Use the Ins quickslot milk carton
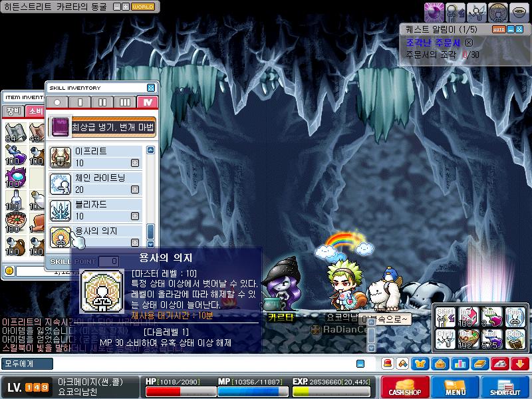Viewport: 532px width, 399px height. pyautogui.click(x=468, y=317)
